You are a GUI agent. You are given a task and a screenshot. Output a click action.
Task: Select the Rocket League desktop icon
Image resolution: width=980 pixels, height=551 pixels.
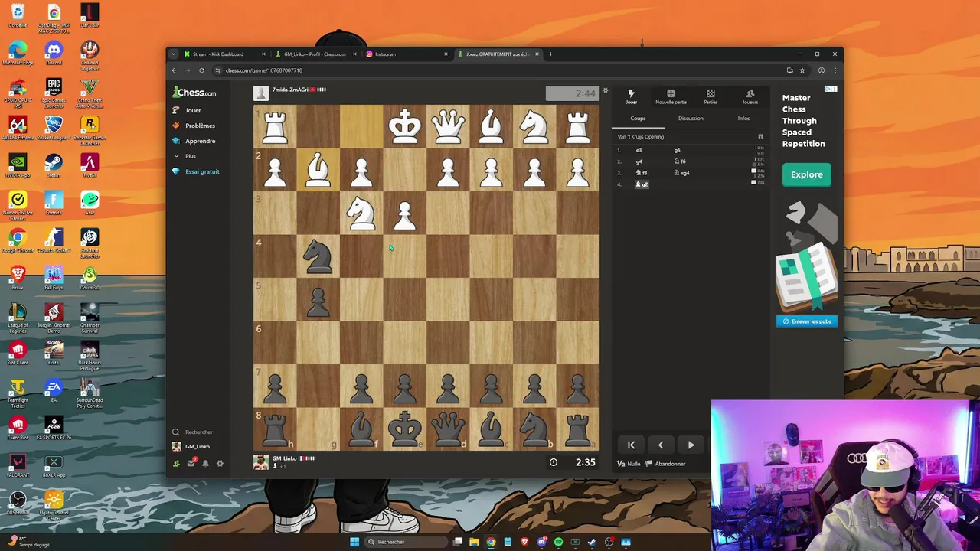54,129
